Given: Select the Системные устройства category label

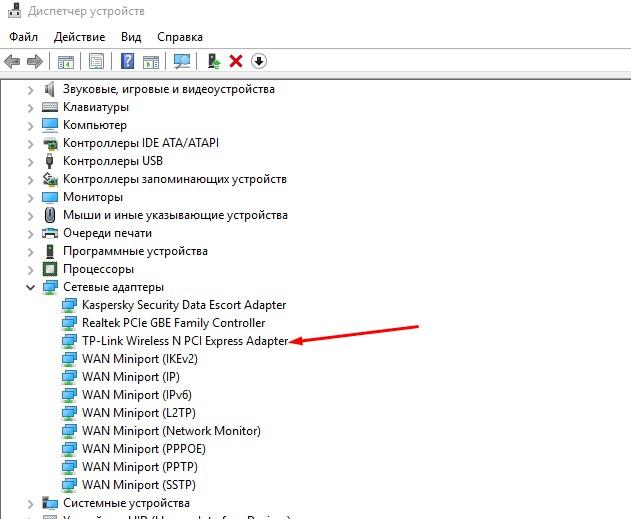Looking at the screenshot, I should tap(126, 503).
